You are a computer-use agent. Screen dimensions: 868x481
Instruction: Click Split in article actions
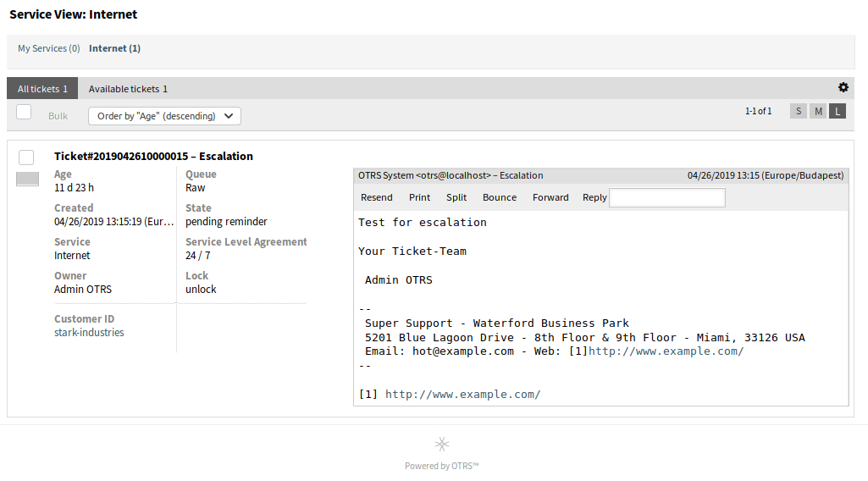click(x=456, y=197)
